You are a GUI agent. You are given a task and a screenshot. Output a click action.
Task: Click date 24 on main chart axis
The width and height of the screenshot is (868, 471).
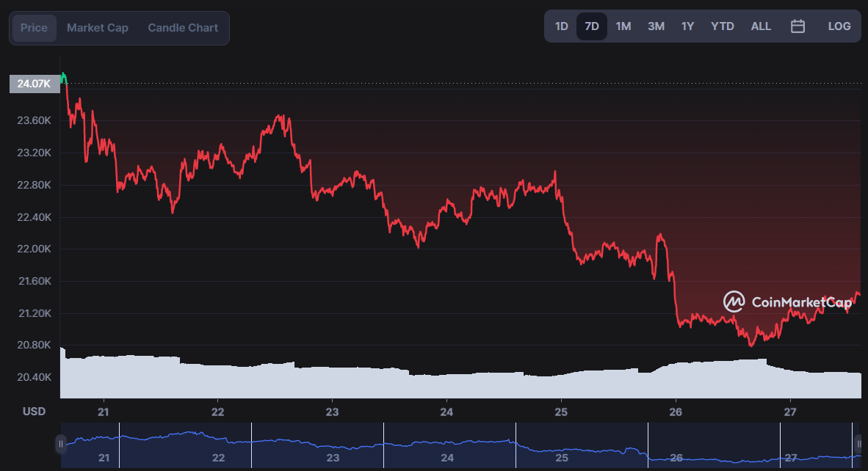(446, 412)
